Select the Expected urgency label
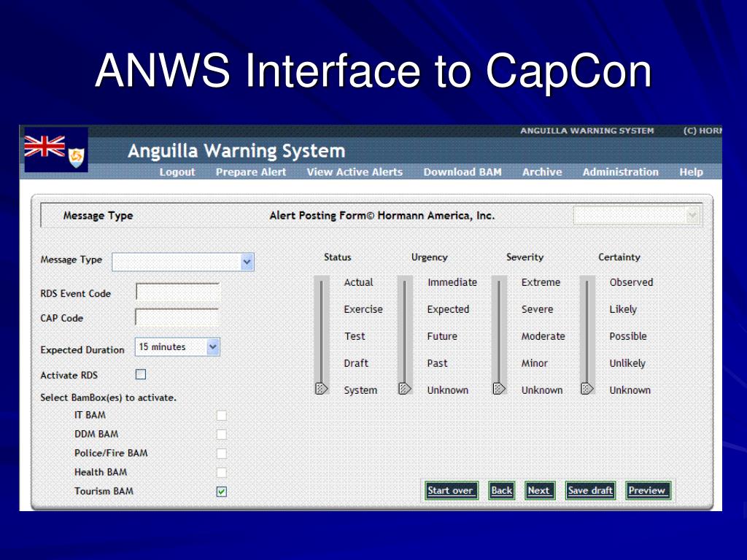The height and width of the screenshot is (560, 747). coord(448,309)
